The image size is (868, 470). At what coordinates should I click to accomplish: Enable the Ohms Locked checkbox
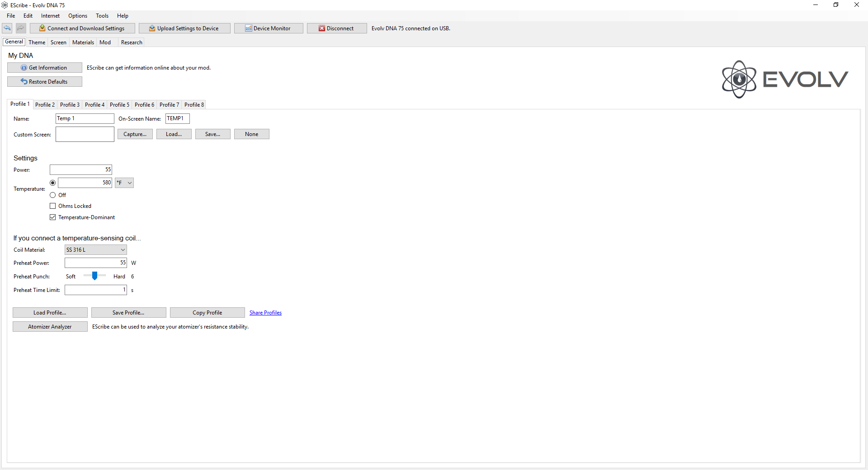tap(53, 206)
